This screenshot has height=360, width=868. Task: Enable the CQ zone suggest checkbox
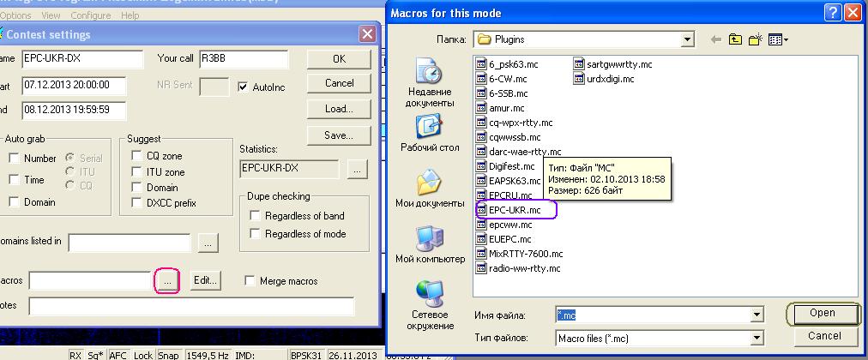(x=137, y=156)
